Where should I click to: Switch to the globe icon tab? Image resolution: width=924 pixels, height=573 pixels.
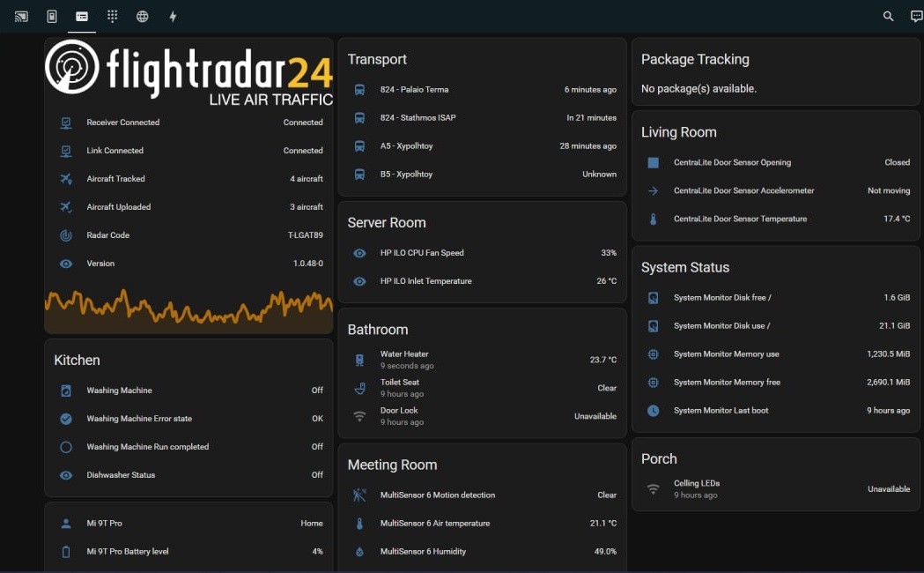pos(142,16)
